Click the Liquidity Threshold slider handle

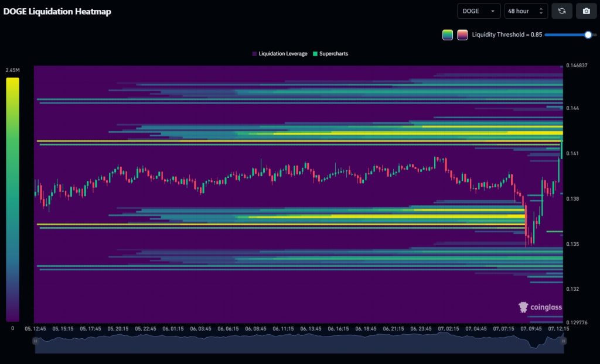[x=588, y=35]
